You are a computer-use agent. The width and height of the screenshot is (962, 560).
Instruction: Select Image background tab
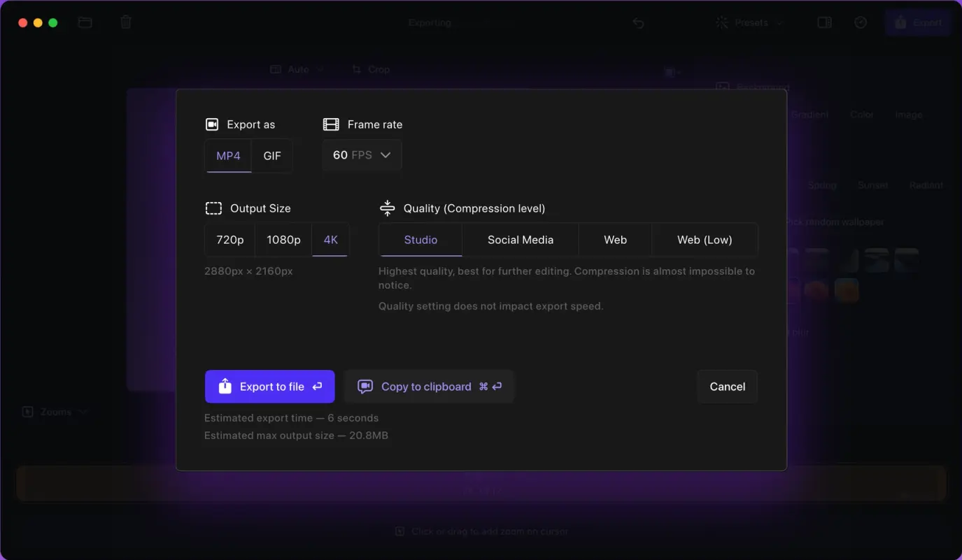pyautogui.click(x=908, y=115)
